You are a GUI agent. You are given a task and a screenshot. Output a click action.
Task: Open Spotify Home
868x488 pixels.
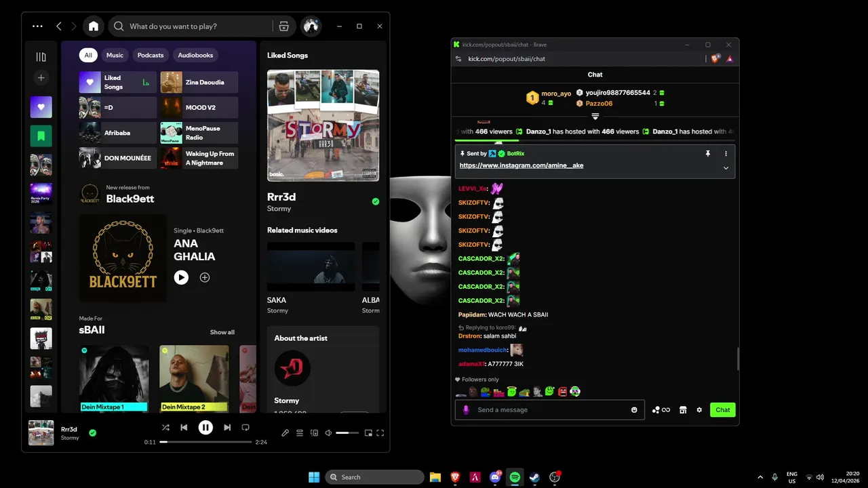pos(94,26)
